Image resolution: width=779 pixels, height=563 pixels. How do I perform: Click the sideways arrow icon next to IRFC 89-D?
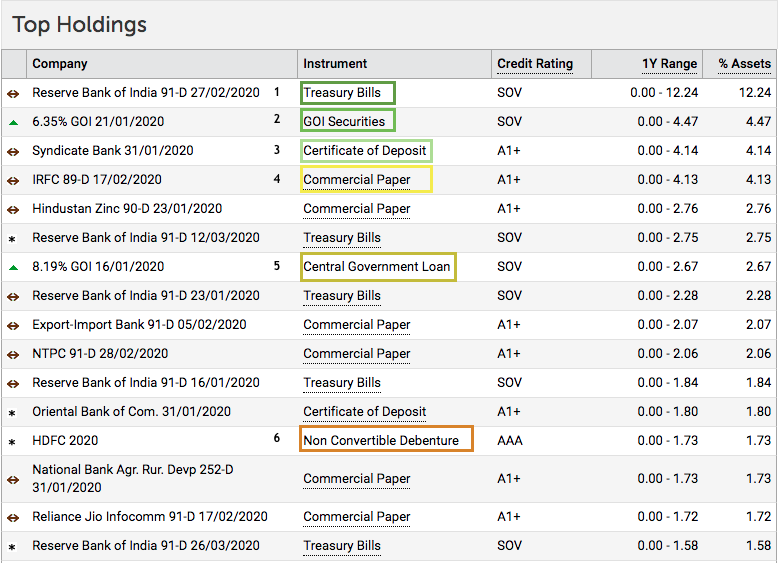point(13,180)
